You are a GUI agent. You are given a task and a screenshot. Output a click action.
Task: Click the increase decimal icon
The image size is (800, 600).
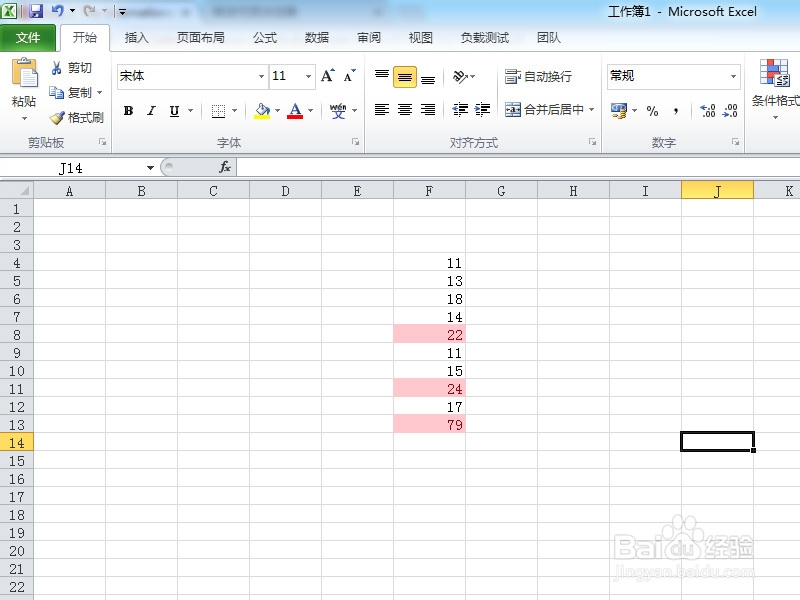[707, 110]
